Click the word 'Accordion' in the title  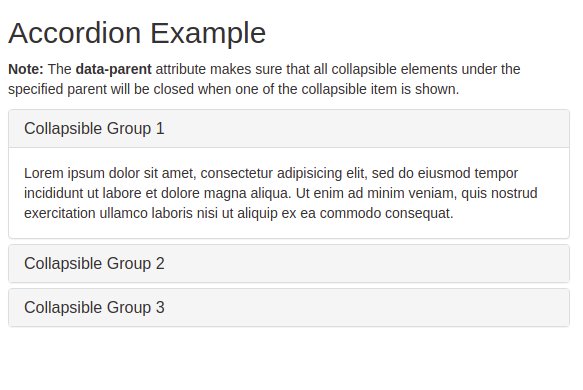pyautogui.click(x=74, y=33)
